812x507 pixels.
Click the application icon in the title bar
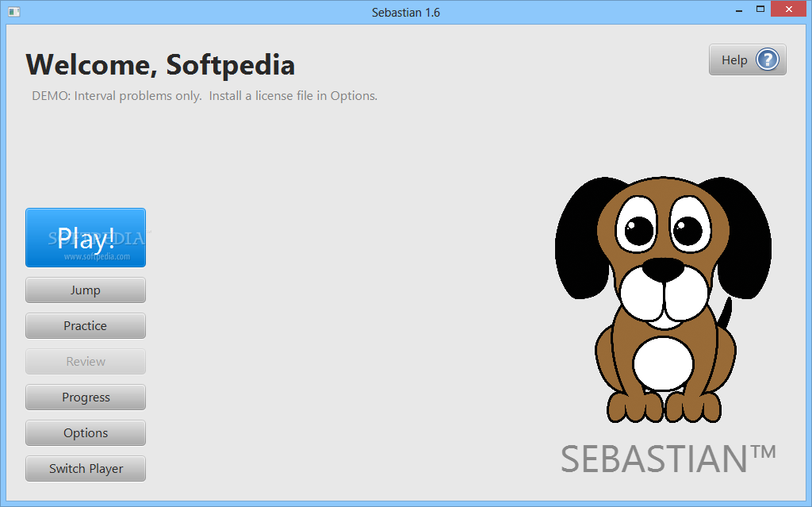(x=14, y=12)
